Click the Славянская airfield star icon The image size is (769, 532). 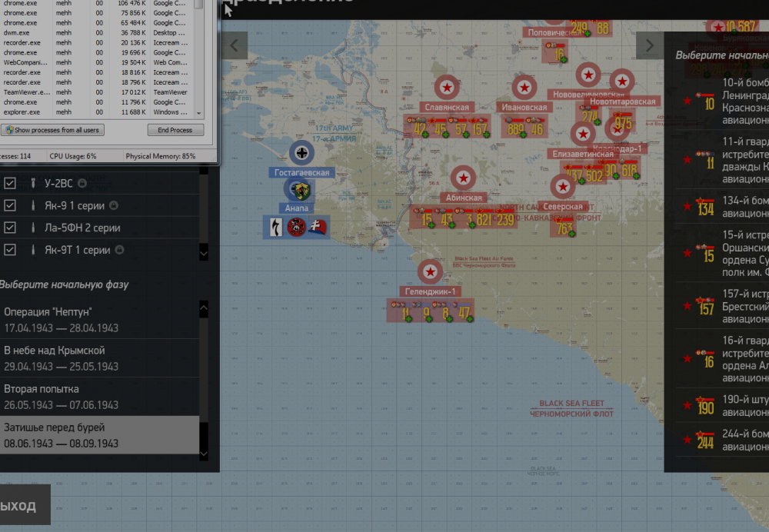click(x=444, y=87)
